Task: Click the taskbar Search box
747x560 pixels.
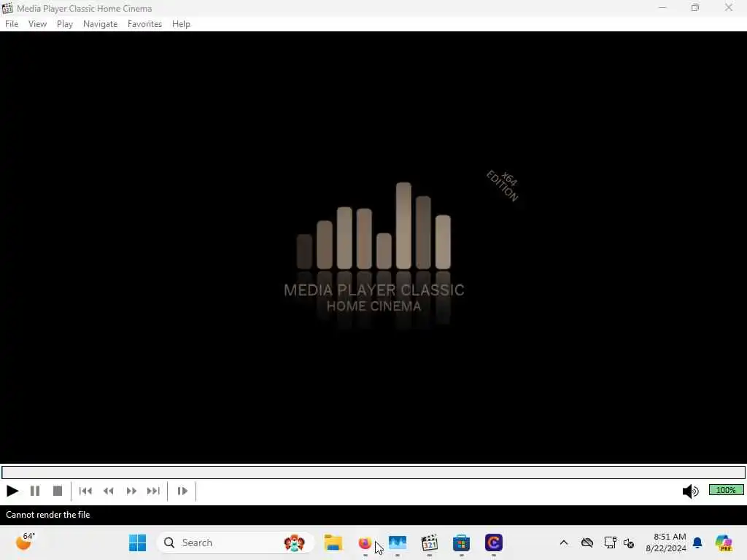Action: [x=236, y=542]
